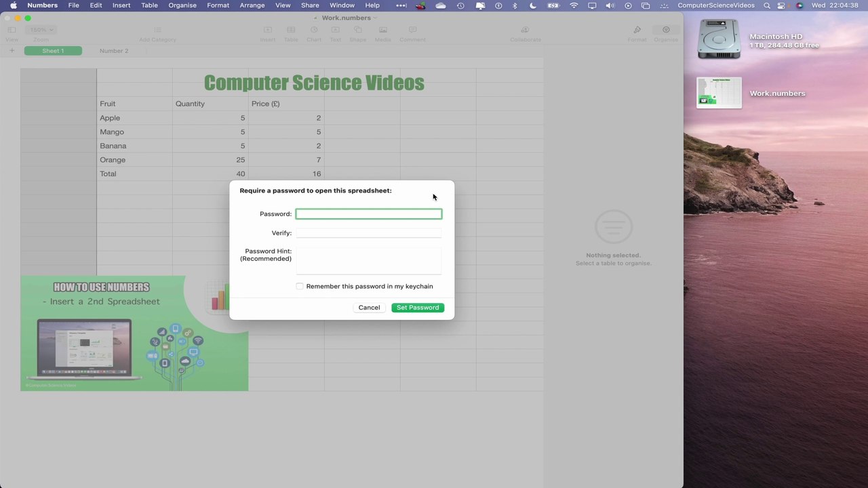
Task: Open the Numbers application menu
Action: [x=42, y=5]
